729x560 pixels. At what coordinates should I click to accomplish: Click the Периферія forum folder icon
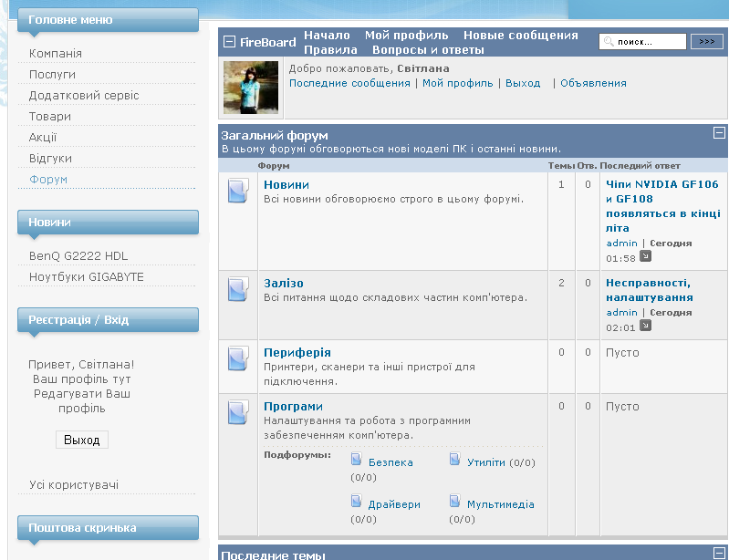[x=238, y=358]
